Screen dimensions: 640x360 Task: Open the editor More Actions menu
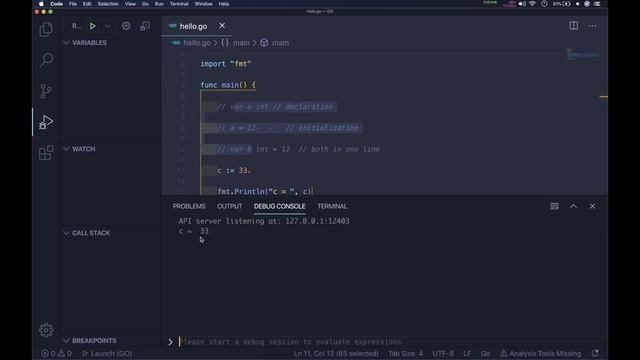592,26
